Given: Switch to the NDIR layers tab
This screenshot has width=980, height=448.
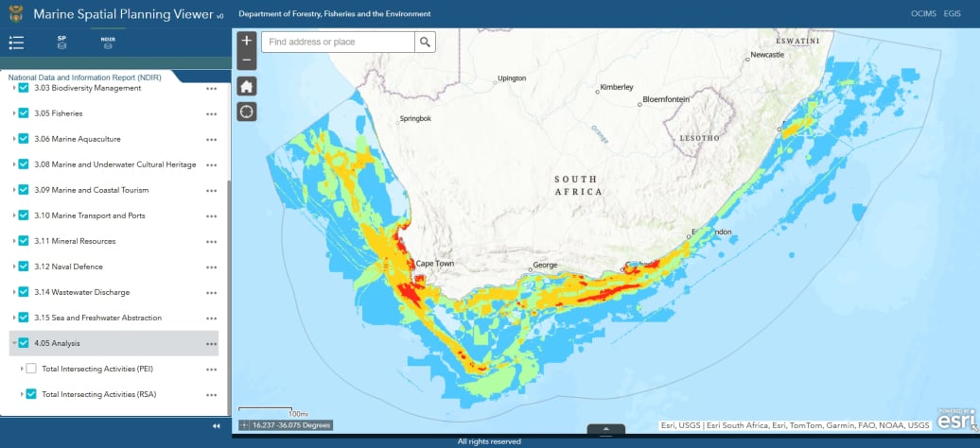Looking at the screenshot, I should tap(108, 42).
